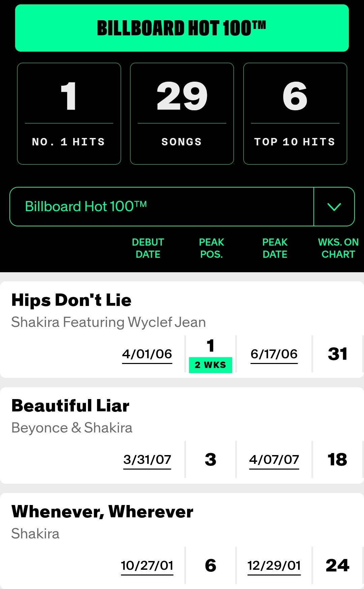Click the Wks. On Chart column header
The height and width of the screenshot is (589, 364).
338,248
